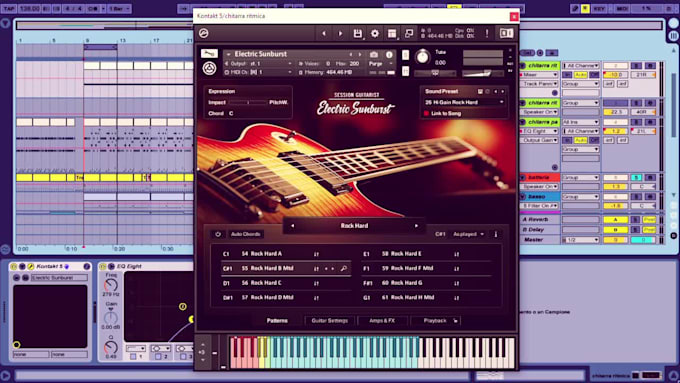
Task: Click the Playback tab lock icon
Action: pos(455,321)
